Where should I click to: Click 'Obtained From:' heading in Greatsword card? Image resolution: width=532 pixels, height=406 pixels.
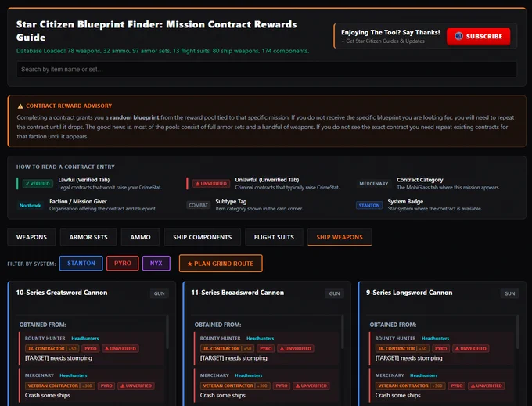[x=42, y=325]
